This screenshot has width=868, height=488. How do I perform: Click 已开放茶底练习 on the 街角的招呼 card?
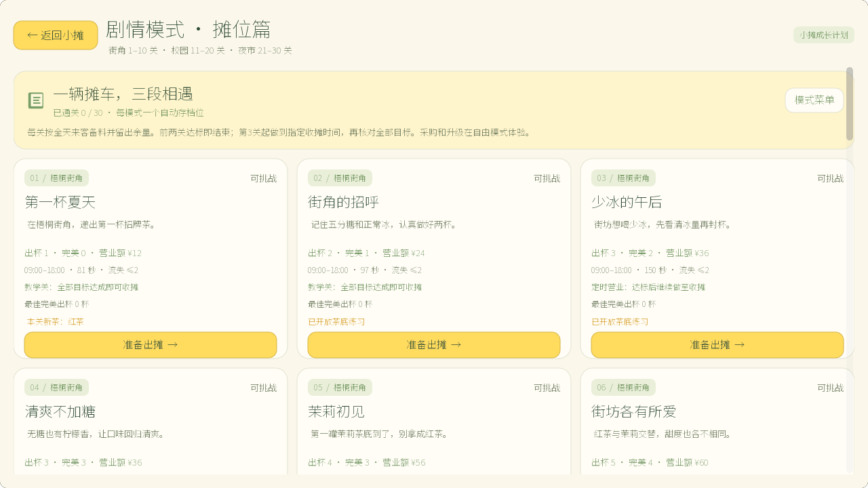(336, 321)
